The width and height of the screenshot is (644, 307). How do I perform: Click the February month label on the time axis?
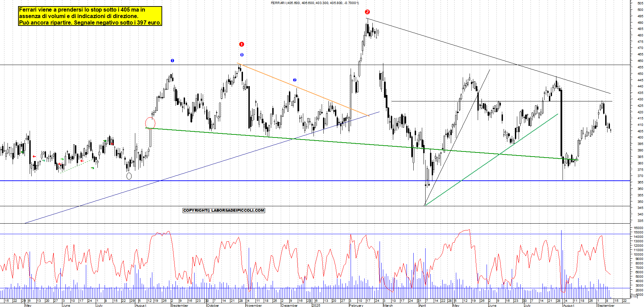pos(356,305)
